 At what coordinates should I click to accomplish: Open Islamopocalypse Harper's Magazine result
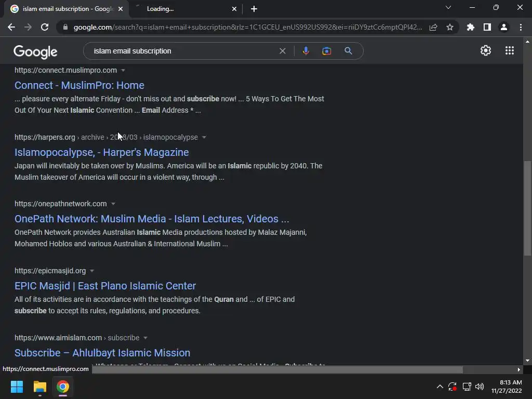click(x=101, y=152)
